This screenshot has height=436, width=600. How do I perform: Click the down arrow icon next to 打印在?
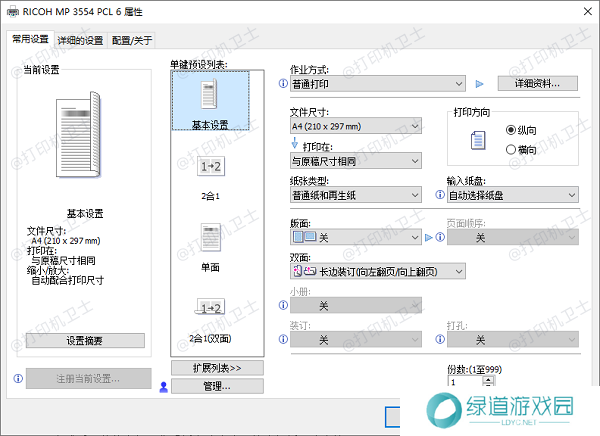295,143
